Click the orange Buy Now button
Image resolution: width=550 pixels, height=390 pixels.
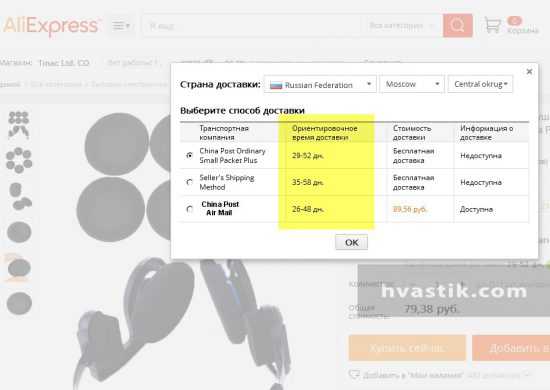coord(407,348)
